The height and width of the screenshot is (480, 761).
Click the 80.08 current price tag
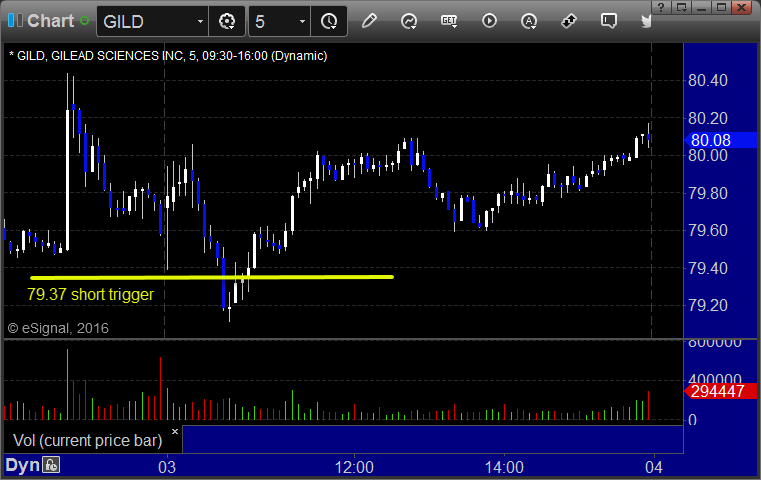[x=720, y=140]
